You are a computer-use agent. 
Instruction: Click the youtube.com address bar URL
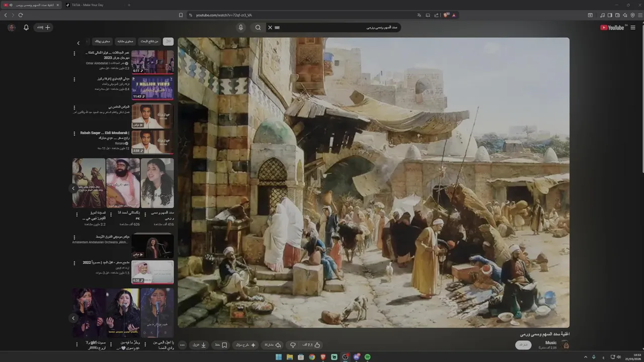[224, 15]
